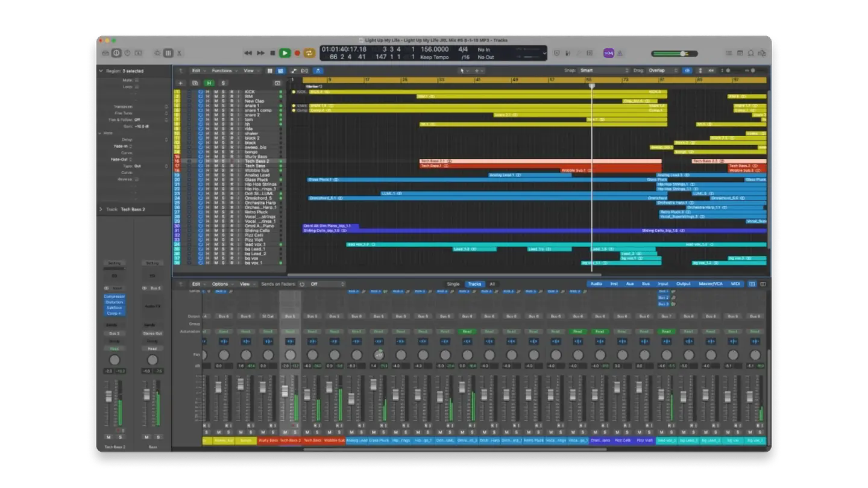Toggle the MIDI channel strip filter
Image resolution: width=868 pixels, height=488 pixels.
(x=735, y=284)
